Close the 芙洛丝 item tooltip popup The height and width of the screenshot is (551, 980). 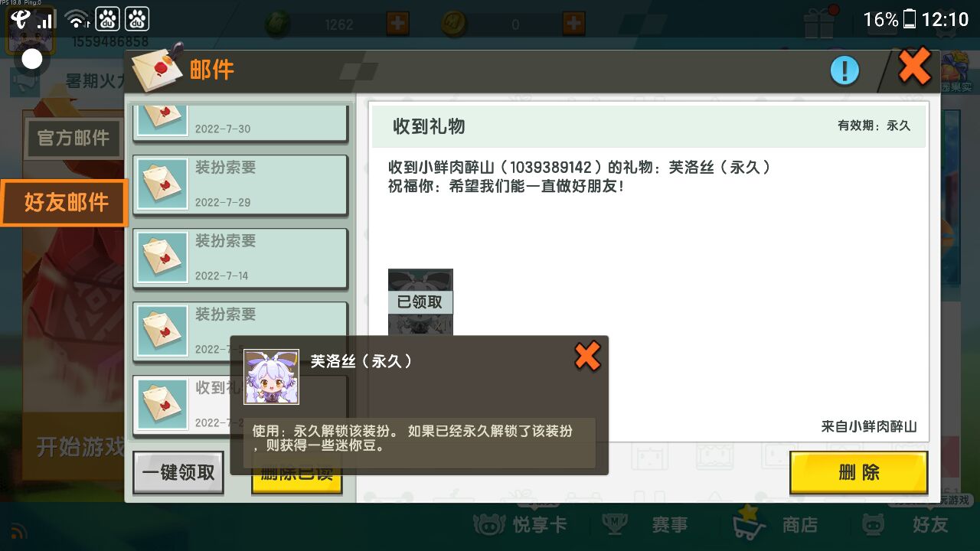pos(587,357)
